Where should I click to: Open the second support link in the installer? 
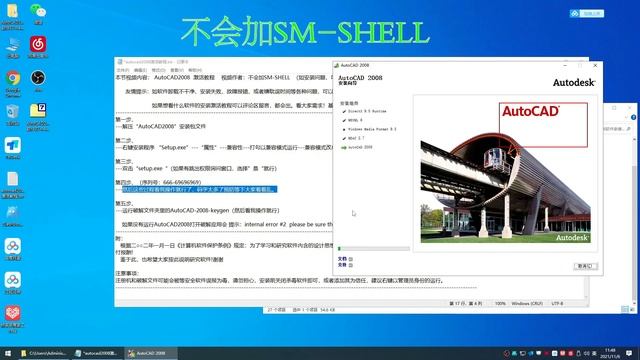pos(345,265)
